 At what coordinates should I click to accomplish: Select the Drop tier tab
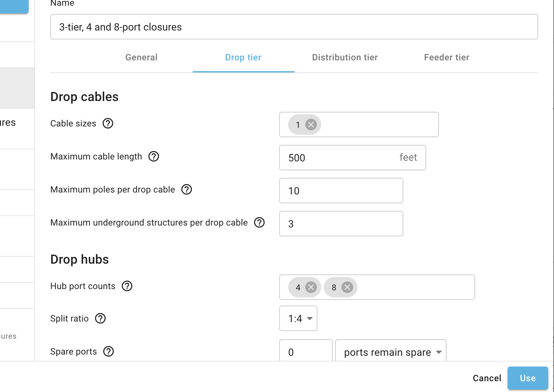[243, 57]
